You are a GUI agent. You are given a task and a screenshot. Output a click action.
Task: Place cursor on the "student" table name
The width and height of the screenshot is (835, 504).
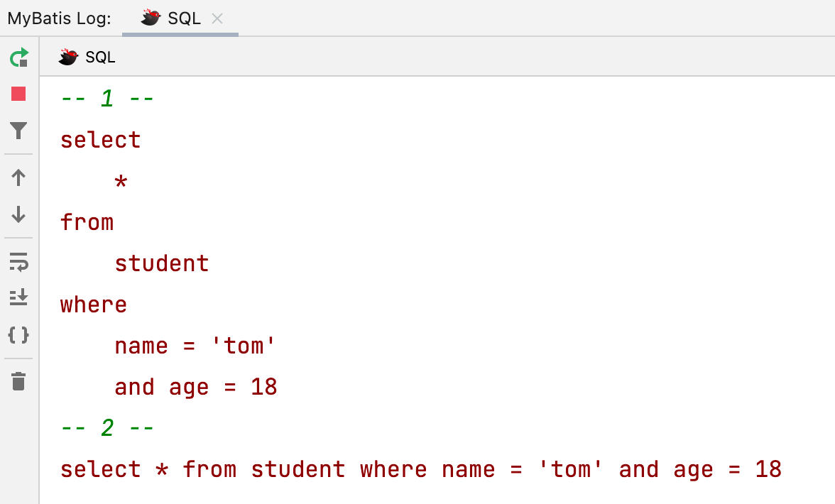(162, 263)
